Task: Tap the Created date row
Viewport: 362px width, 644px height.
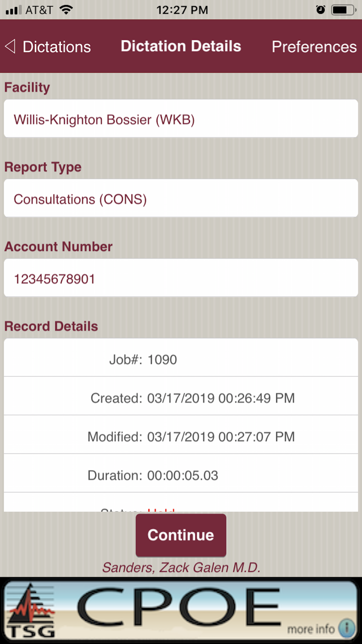Action: 181,398
